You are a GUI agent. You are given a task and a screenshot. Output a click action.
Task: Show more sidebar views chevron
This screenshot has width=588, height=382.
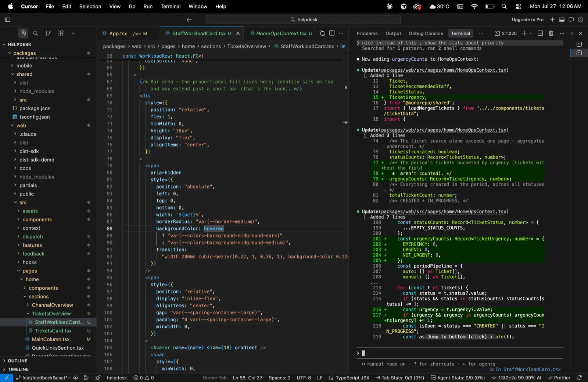(73, 33)
